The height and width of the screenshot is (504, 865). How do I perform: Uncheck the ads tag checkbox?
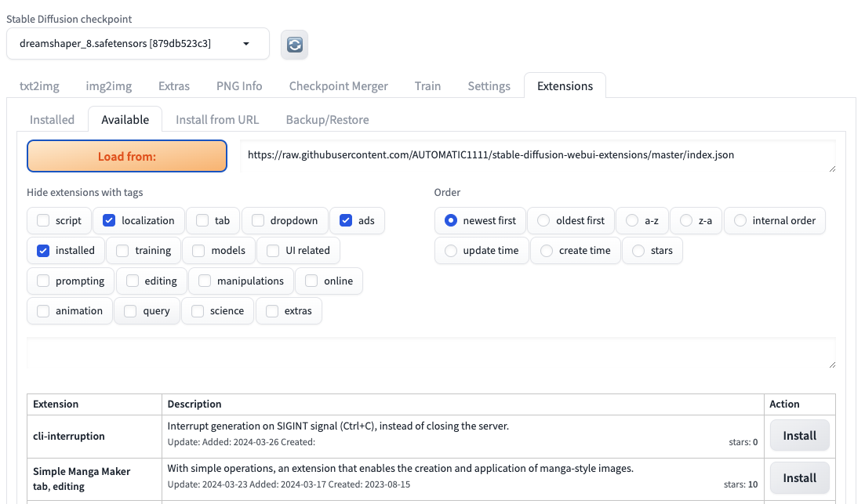tap(346, 221)
